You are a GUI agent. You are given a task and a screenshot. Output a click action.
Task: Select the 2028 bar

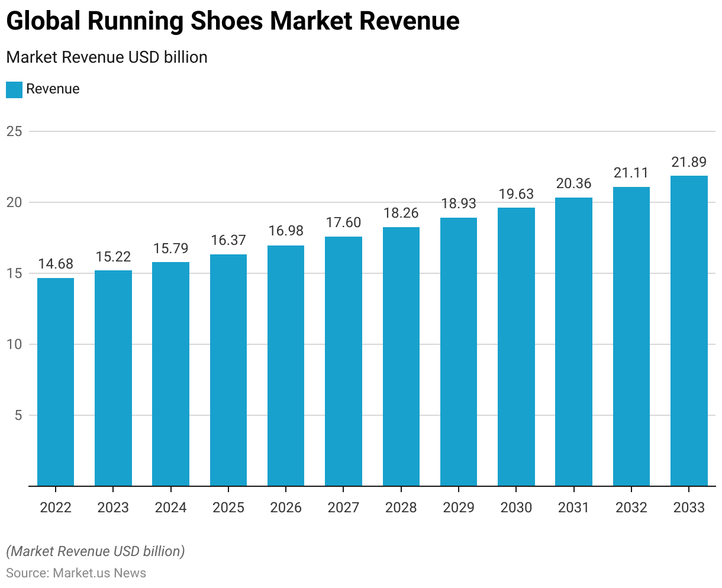point(401,357)
